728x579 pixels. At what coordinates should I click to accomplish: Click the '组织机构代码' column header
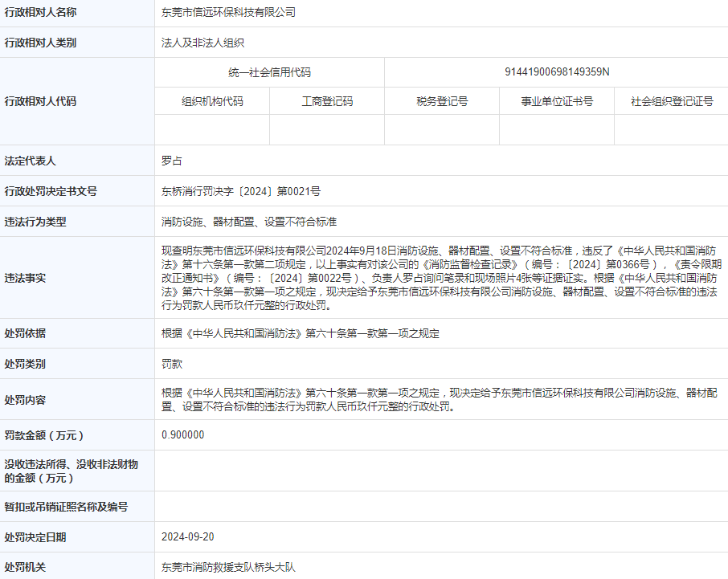(212, 101)
